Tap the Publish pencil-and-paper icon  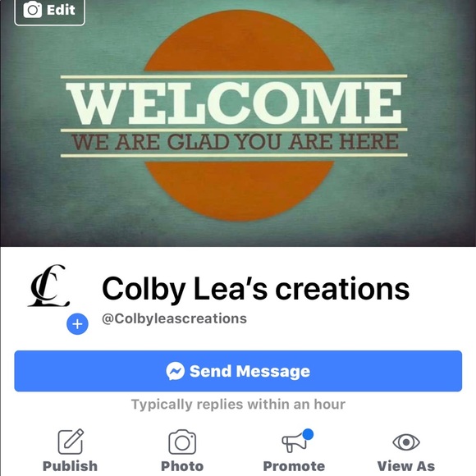(x=71, y=442)
